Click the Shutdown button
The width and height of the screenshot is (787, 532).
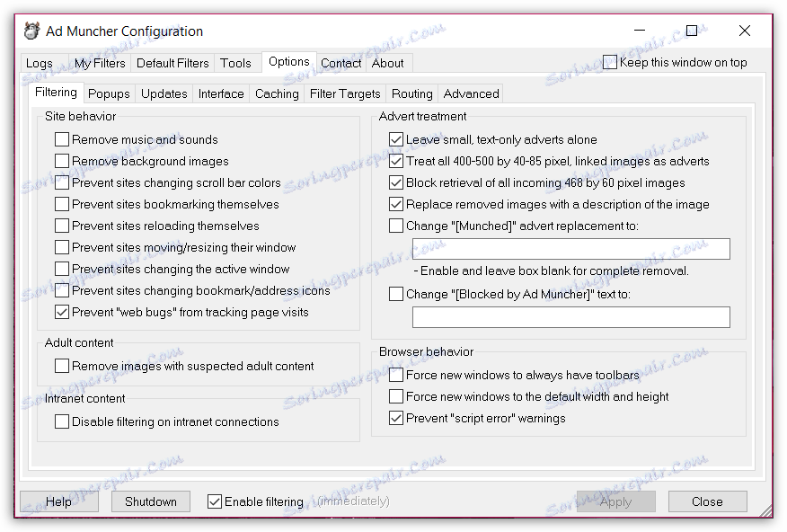pyautogui.click(x=151, y=501)
